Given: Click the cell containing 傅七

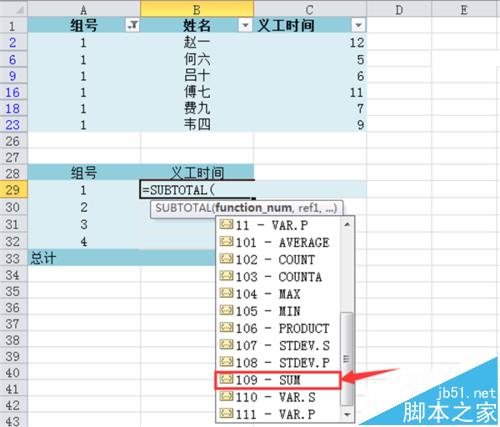Looking at the screenshot, I should tap(197, 92).
